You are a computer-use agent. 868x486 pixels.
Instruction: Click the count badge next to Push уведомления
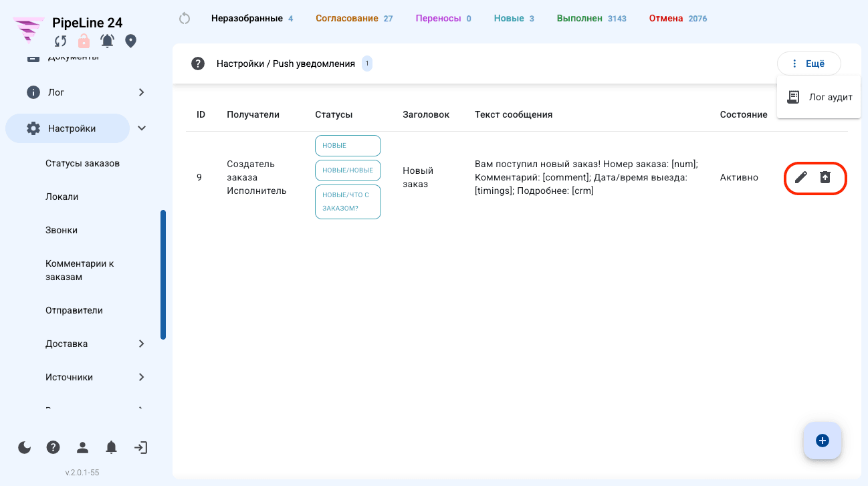pyautogui.click(x=367, y=64)
